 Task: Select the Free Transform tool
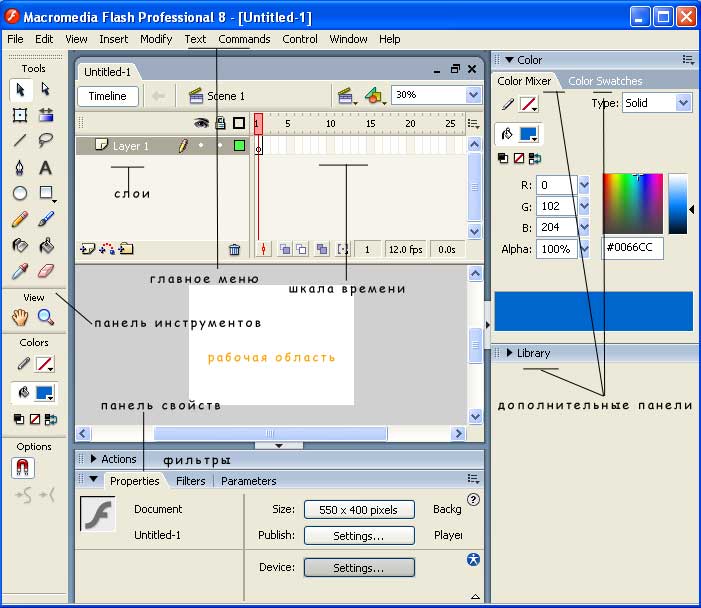(20, 115)
